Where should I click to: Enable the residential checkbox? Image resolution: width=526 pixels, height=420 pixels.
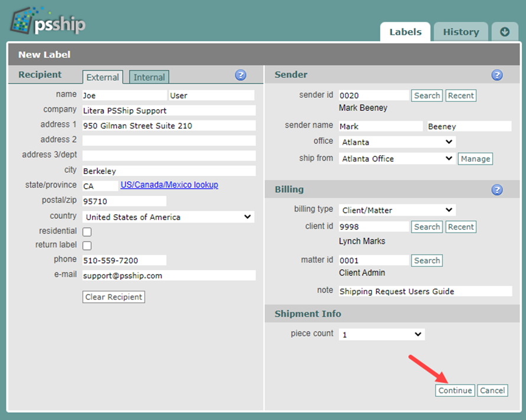[86, 232]
